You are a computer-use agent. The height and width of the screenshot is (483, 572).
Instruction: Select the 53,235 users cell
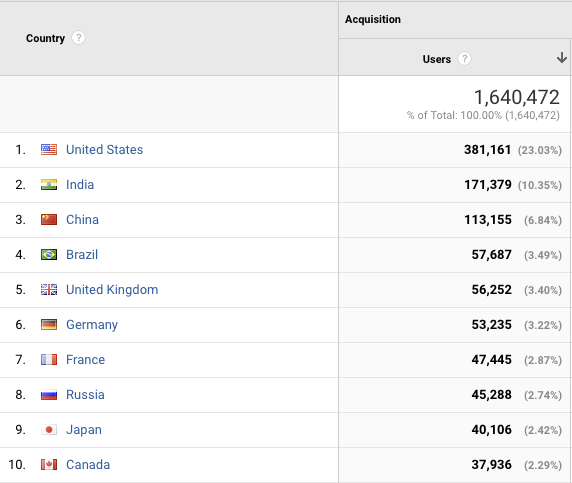[491, 325]
